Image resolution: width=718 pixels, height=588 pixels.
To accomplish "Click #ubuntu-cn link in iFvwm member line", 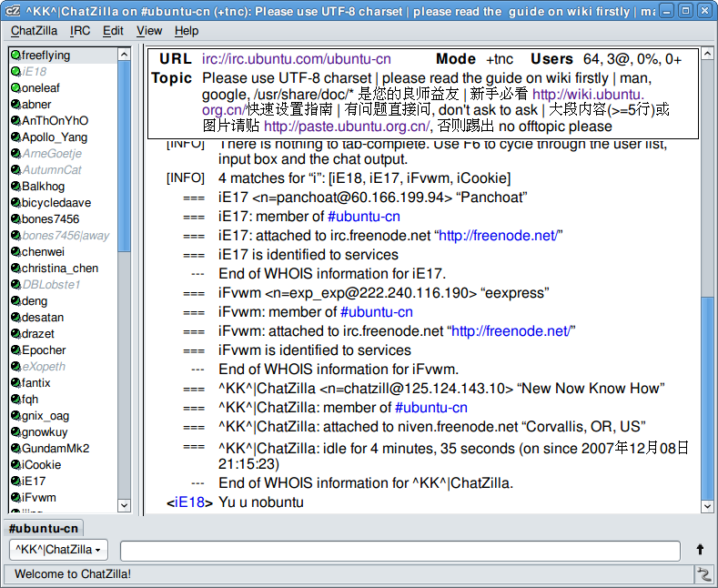I will pos(377,312).
